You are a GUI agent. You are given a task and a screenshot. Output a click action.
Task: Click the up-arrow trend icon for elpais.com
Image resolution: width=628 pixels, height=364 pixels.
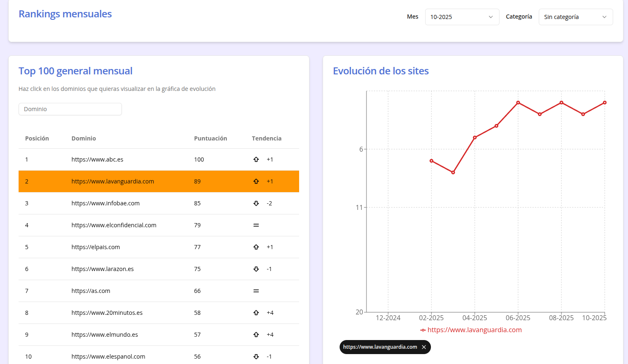tap(256, 247)
